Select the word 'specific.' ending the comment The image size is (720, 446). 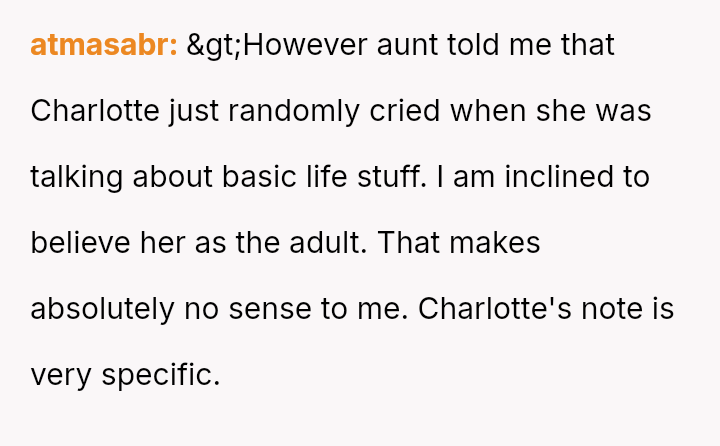tap(161, 376)
